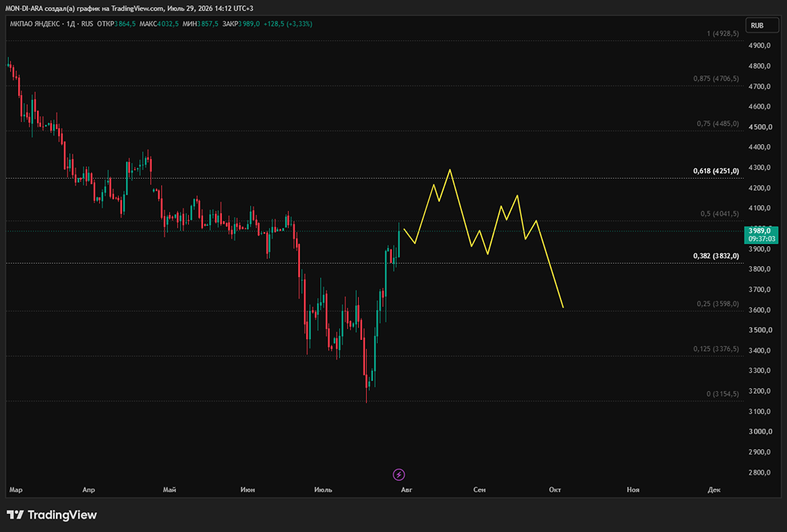787x532 pixels.
Task: Click the purple lightning event icon
Action: coord(398,475)
